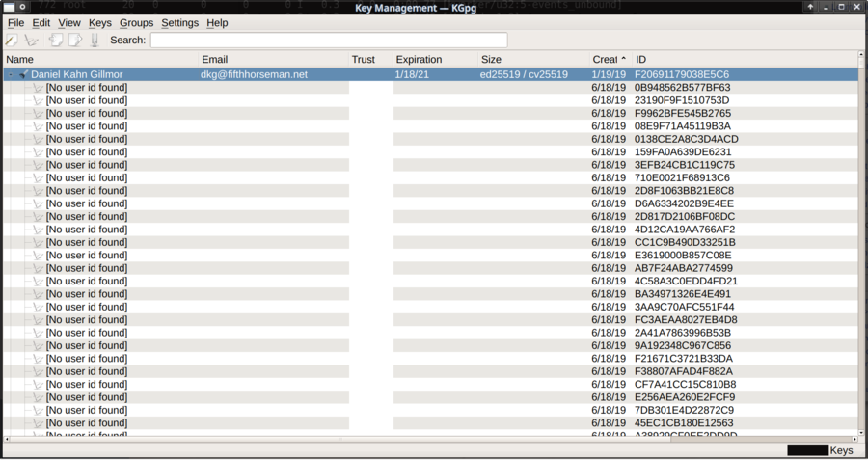The width and height of the screenshot is (868, 460).
Task: Click signature icon in row 08E9F71A45119B3A
Action: point(38,126)
